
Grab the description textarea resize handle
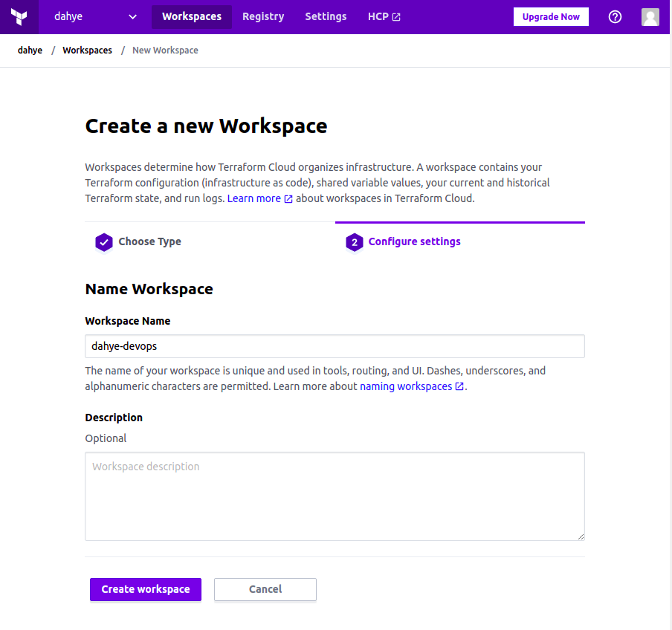click(581, 536)
